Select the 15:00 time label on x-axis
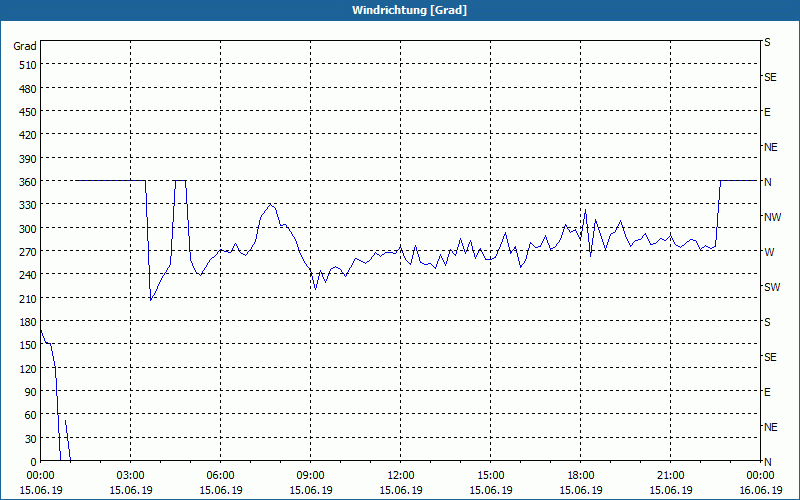 [491, 476]
